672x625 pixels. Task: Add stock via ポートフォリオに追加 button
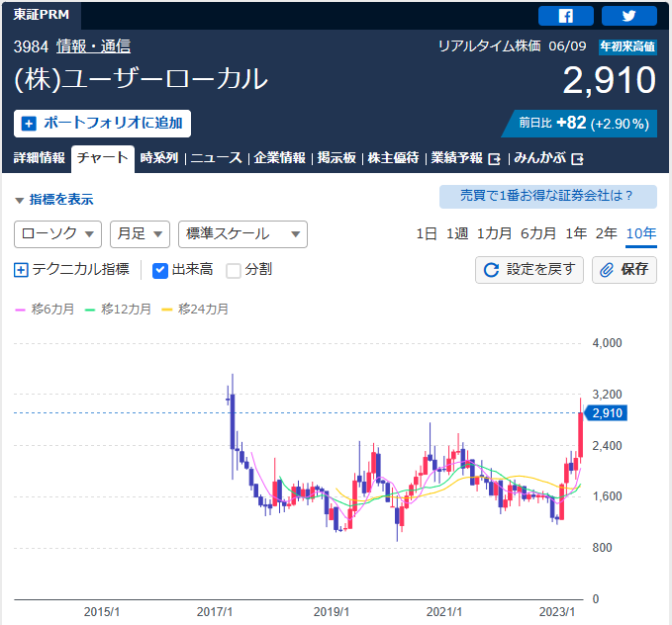click(102, 124)
